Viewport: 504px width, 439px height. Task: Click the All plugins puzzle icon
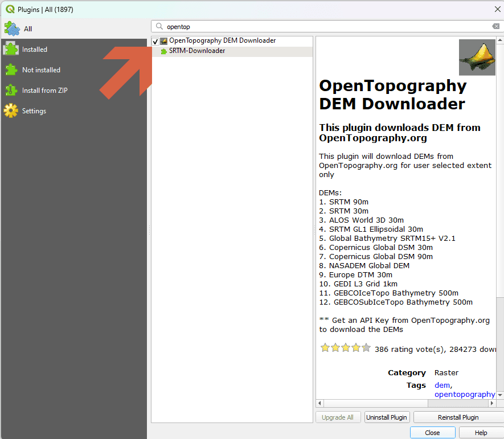pyautogui.click(x=12, y=28)
